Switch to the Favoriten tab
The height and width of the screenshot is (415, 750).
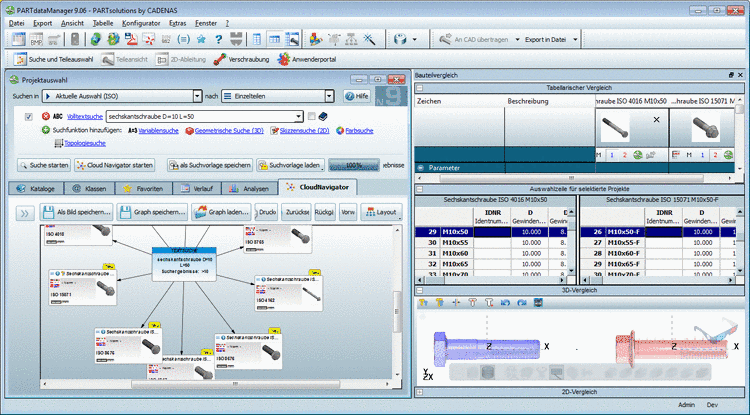click(x=143, y=188)
